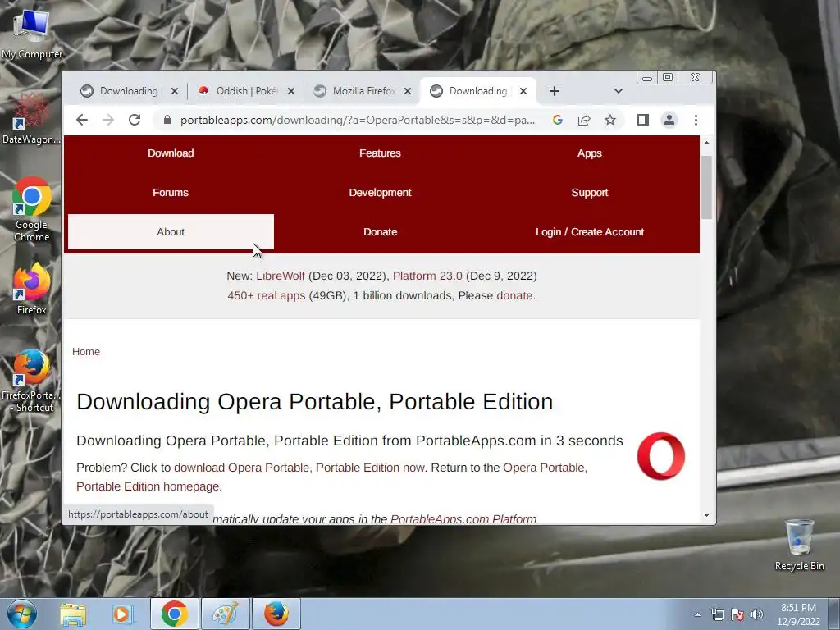Share this page using the share icon
Image resolution: width=840 pixels, height=630 pixels.
[584, 120]
